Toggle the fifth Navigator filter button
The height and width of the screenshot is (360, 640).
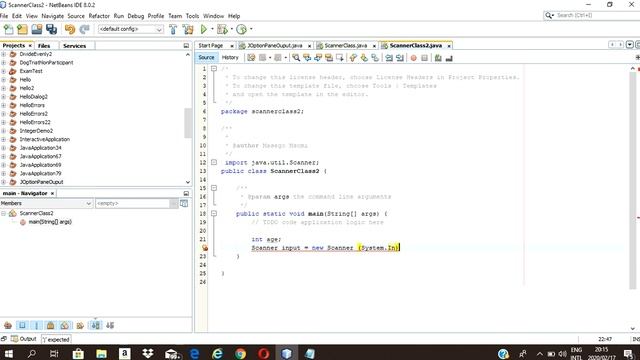coord(65,325)
